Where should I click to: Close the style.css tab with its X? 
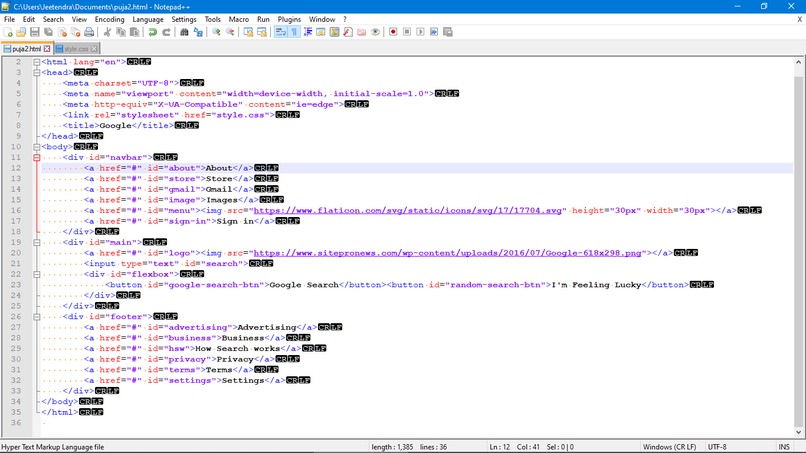coord(94,49)
